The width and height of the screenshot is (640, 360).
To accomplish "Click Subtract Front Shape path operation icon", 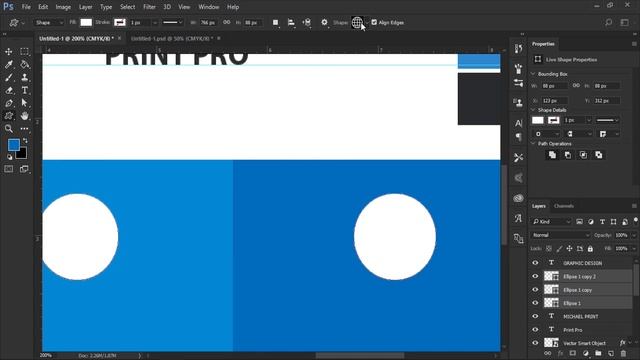I will click(568, 155).
